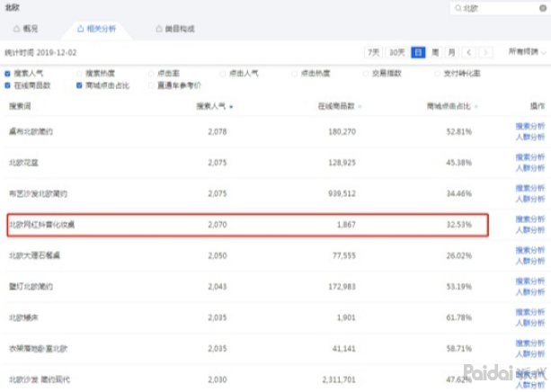Image resolution: width=551 pixels, height=392 pixels.
Task: Click the 939,512 在线商品数 value
Action: click(x=342, y=193)
